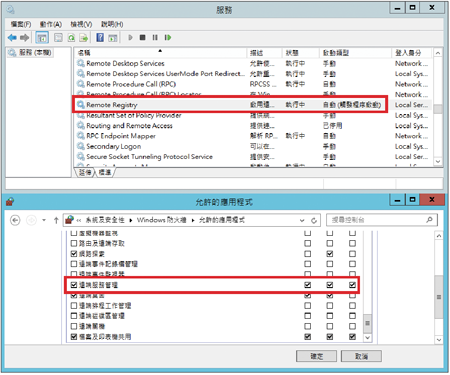Sort services by the 登入身分 column header
The height and width of the screenshot is (375, 450).
click(x=412, y=53)
